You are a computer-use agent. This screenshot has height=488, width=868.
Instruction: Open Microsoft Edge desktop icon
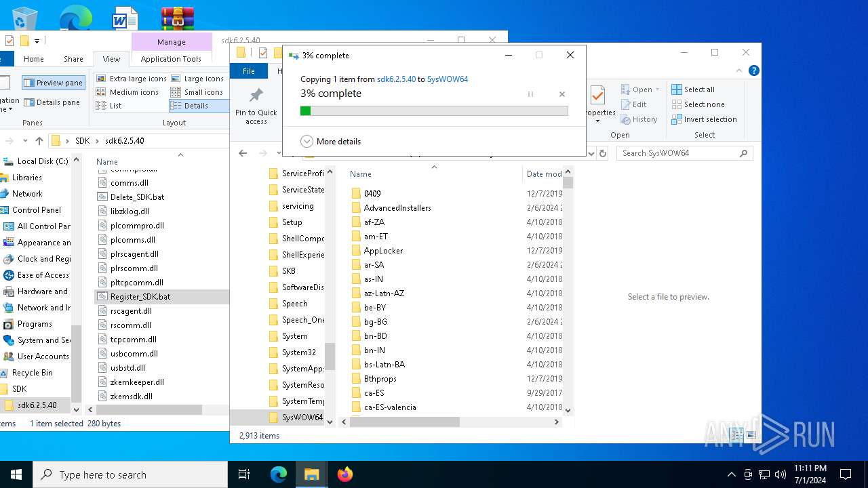75,18
